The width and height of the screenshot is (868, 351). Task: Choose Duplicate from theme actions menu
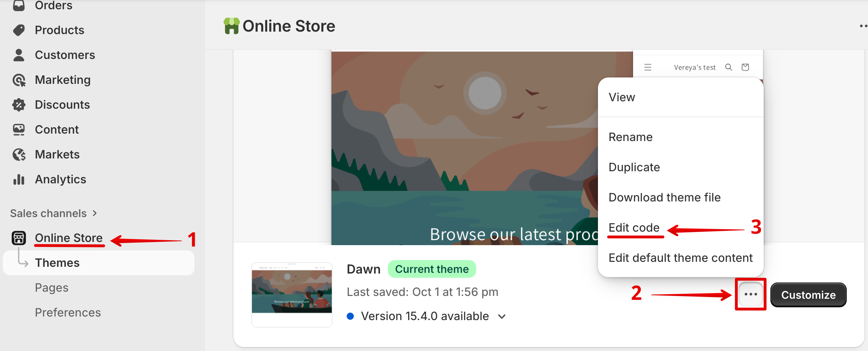(x=680, y=167)
